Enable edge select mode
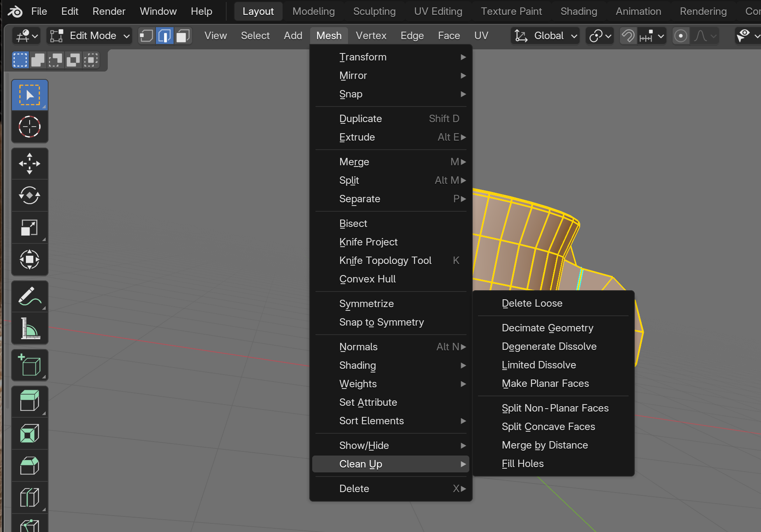Screen dimensions: 761x532 pyautogui.click(x=165, y=36)
